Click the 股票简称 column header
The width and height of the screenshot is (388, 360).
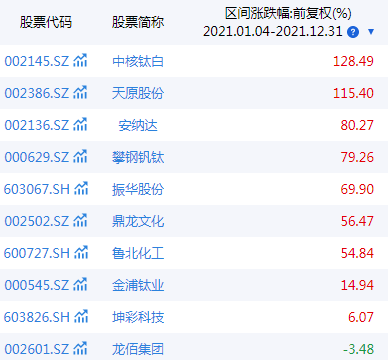(x=138, y=22)
